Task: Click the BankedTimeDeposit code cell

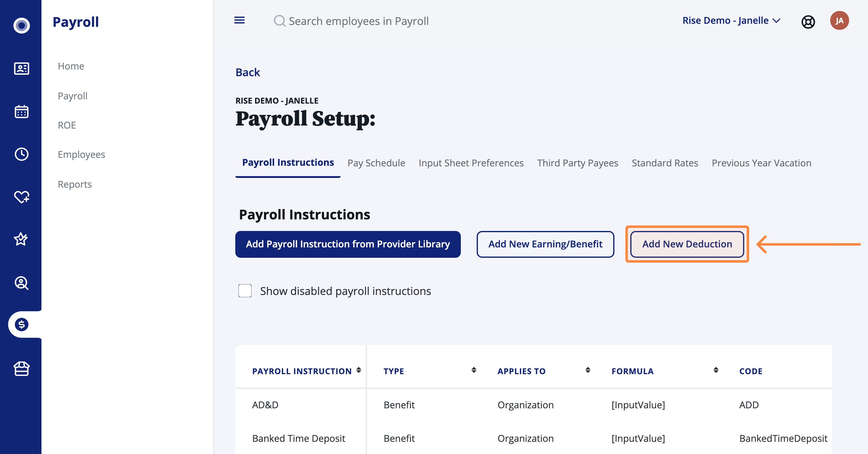Action: (x=783, y=438)
